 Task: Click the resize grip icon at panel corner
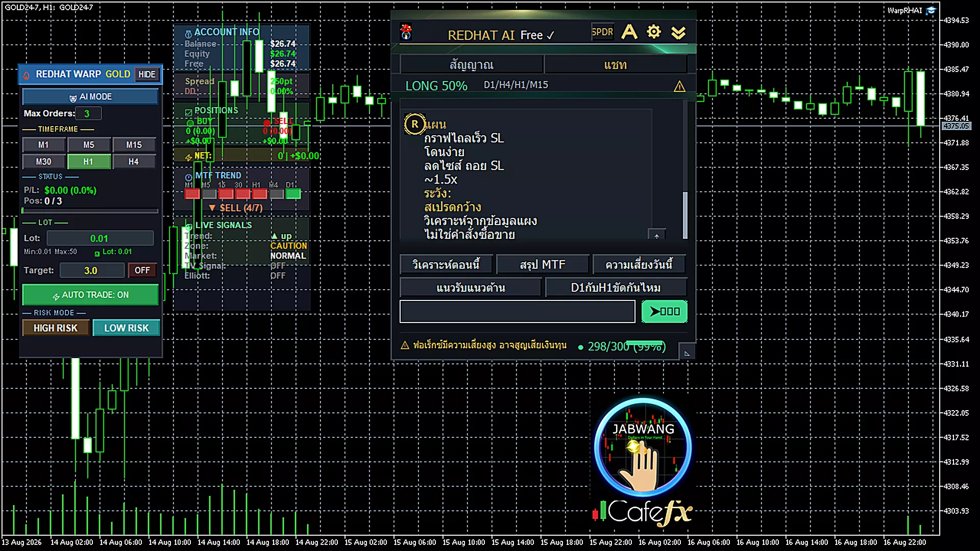tap(687, 353)
